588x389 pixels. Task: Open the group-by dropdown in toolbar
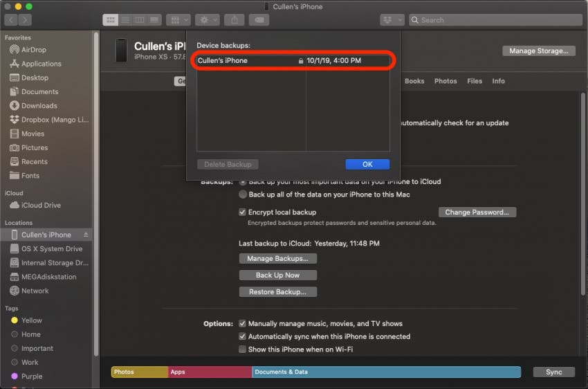coord(178,20)
